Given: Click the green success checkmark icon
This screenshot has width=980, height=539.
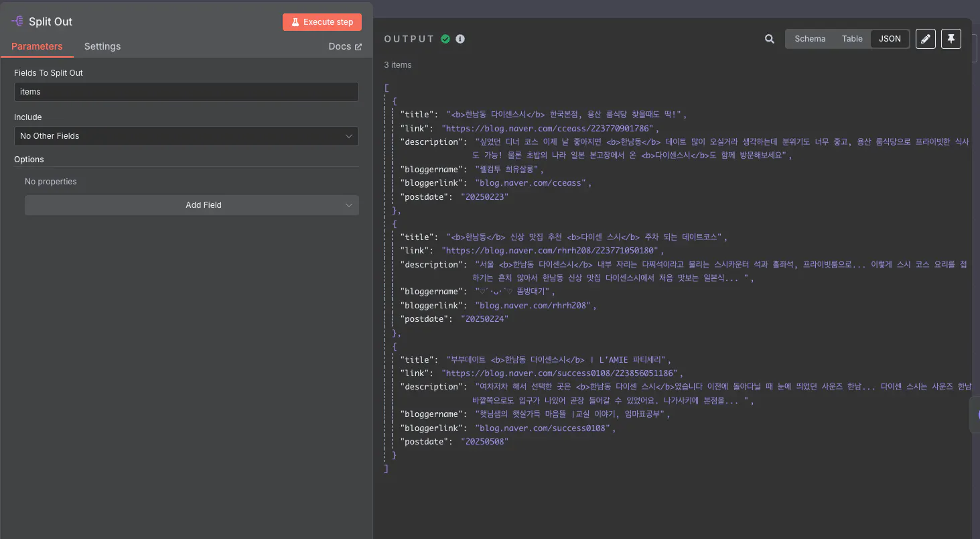Looking at the screenshot, I should point(445,39).
